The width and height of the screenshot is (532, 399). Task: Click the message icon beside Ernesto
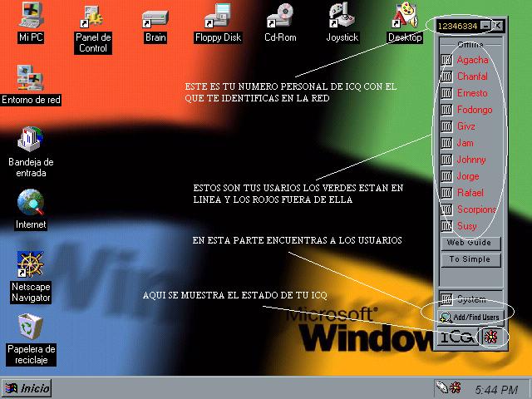pyautogui.click(x=446, y=93)
